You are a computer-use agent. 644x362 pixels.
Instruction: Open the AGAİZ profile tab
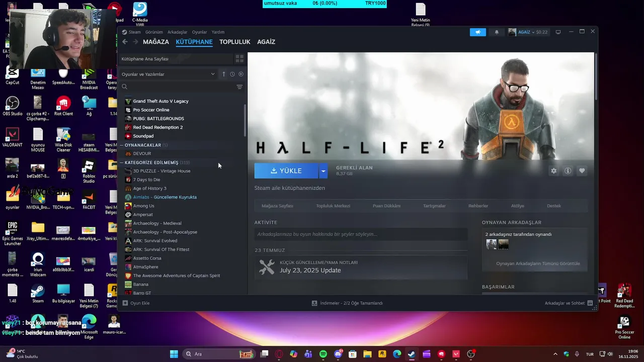(x=266, y=42)
